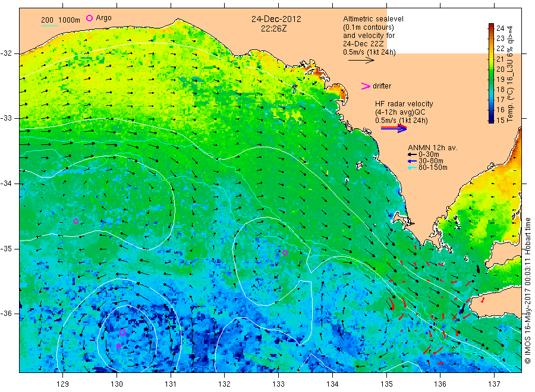Click the color bar label '18'
The height and width of the screenshot is (392, 535).
pos(500,89)
